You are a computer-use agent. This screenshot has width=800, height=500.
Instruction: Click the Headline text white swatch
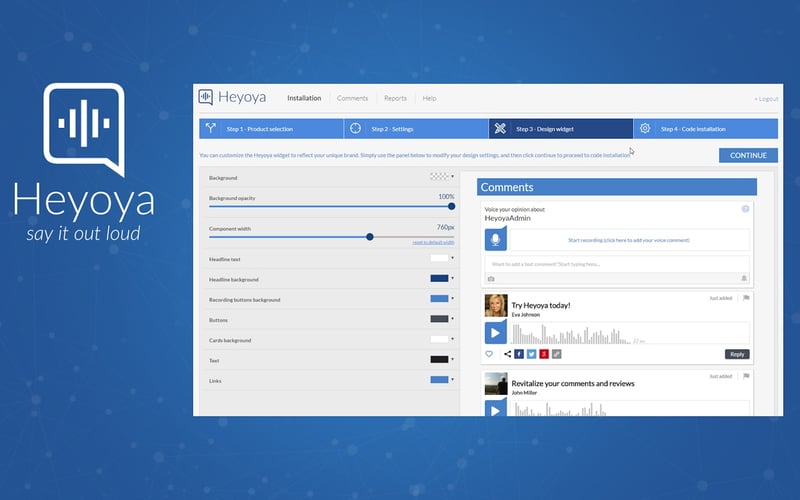[x=439, y=258]
